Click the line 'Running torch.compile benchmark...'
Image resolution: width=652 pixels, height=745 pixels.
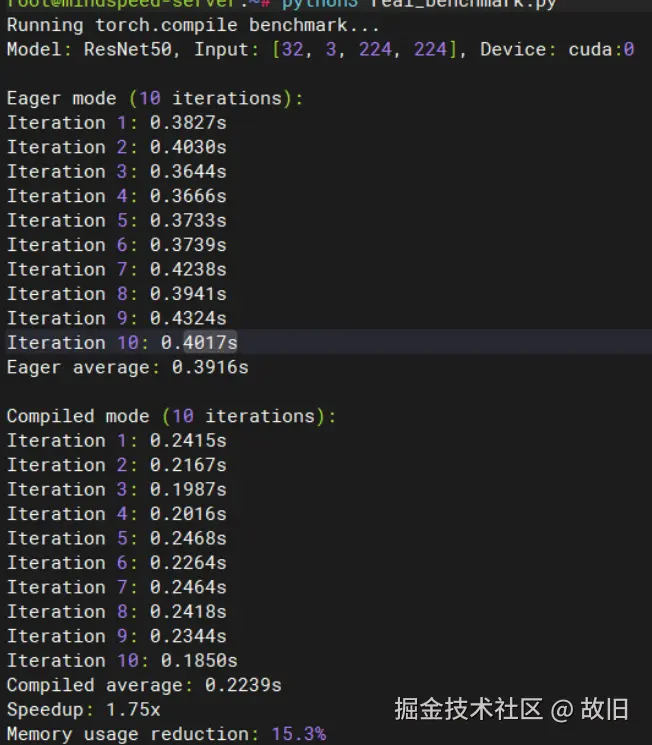point(192,25)
